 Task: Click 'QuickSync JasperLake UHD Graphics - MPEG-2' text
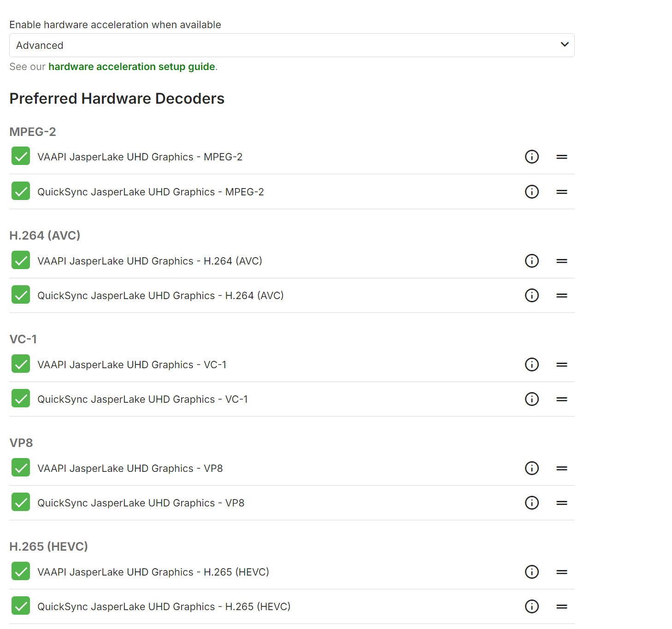pos(151,192)
